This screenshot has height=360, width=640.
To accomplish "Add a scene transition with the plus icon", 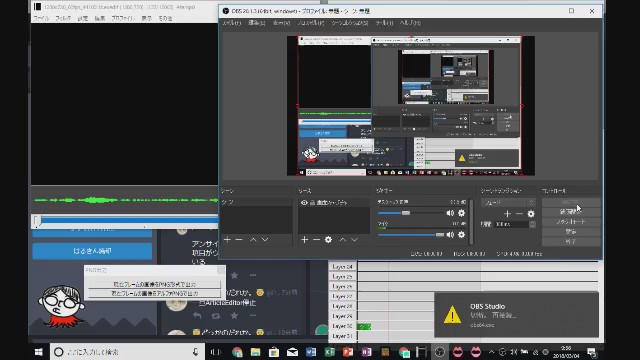I will pyautogui.click(x=507, y=213).
